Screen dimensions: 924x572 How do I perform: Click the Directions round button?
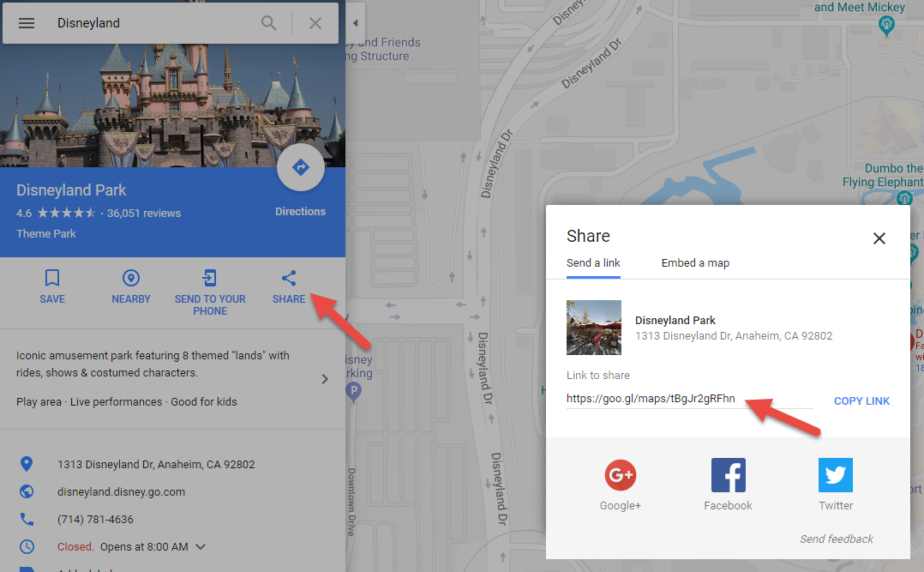pyautogui.click(x=301, y=167)
